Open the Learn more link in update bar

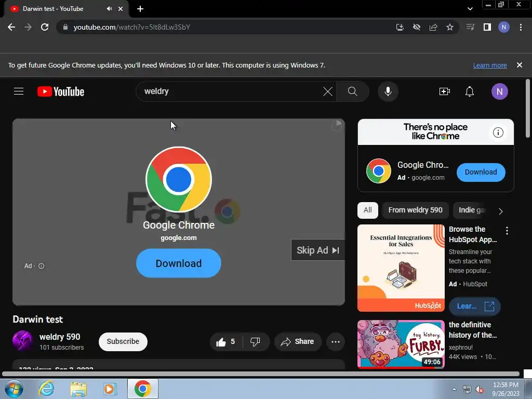click(x=489, y=65)
